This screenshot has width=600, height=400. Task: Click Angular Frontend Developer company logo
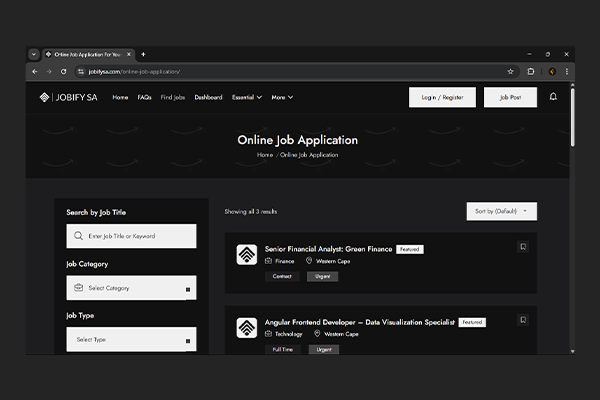point(247,328)
